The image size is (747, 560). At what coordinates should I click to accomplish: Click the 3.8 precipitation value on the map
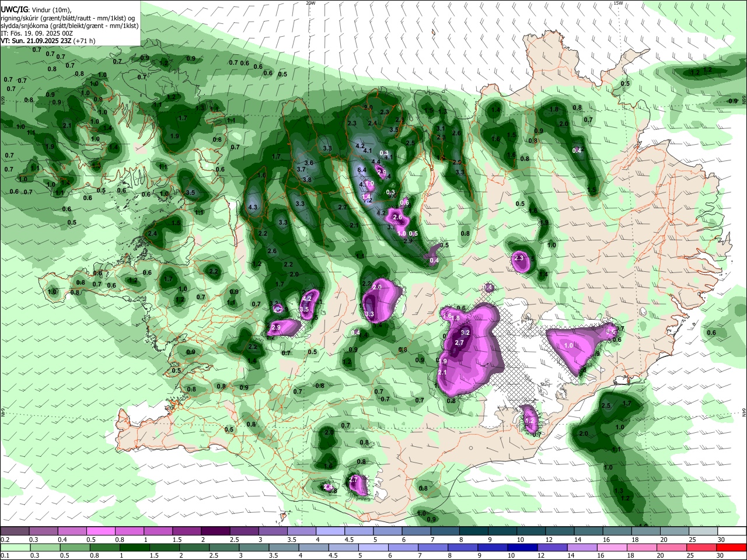pos(307,180)
